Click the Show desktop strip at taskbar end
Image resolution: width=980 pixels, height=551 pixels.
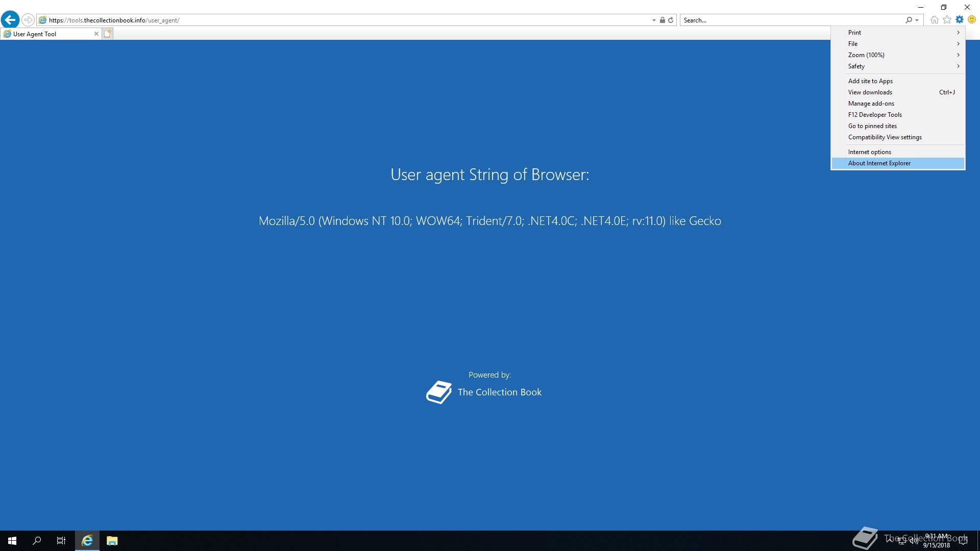[978, 541]
